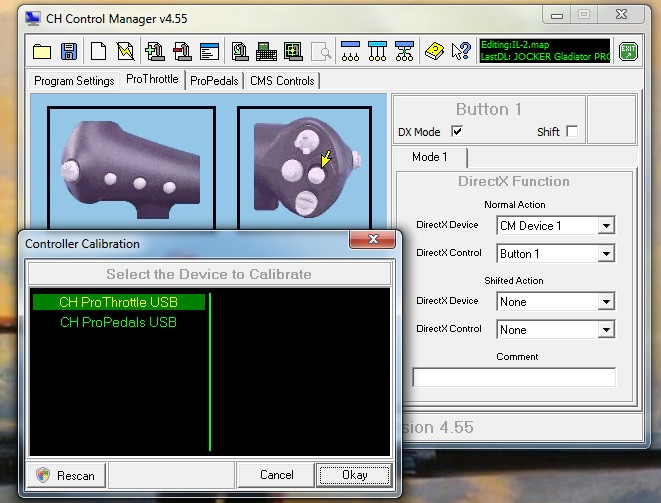661x503 pixels.
Task: Create a new blank map
Action: point(99,51)
